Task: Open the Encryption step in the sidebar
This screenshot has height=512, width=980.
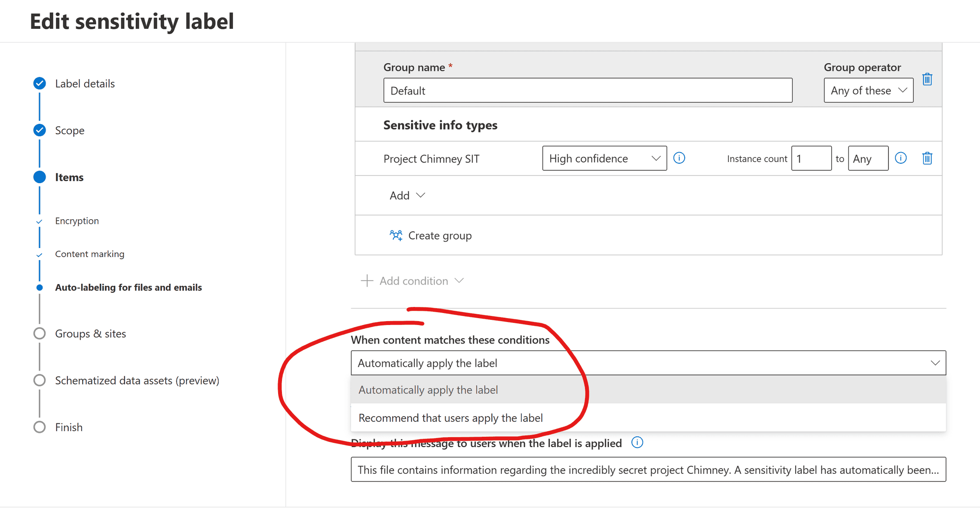Action: tap(77, 221)
